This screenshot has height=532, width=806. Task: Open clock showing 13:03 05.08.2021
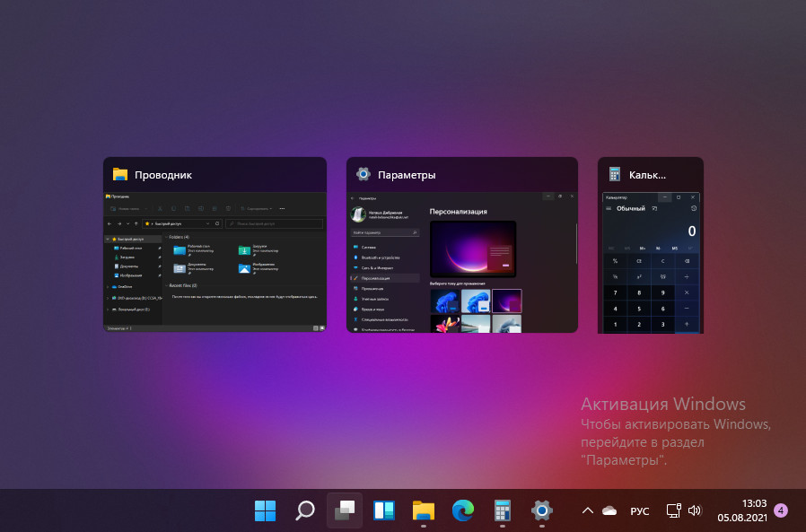(742, 510)
